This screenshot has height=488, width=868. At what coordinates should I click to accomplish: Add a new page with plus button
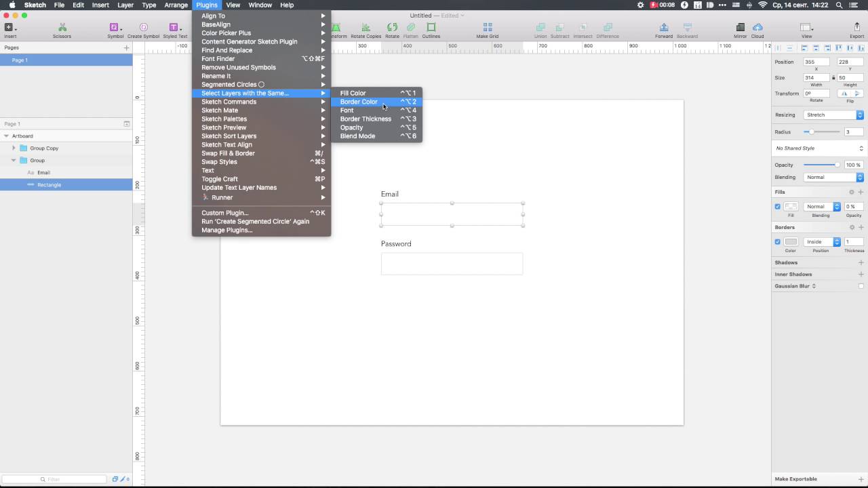(126, 48)
